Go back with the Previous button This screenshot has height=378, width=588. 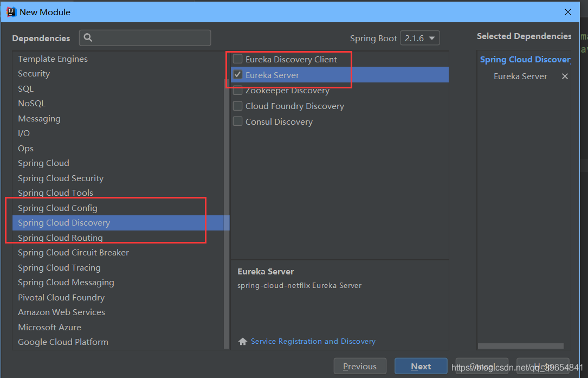point(360,367)
